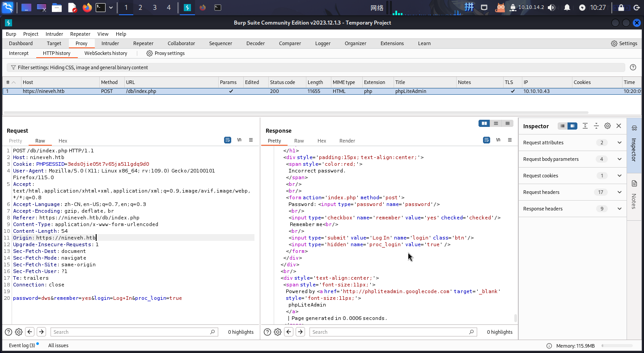Viewport: 644px width, 353px height.
Task: Open the filter settings bar
Action: coord(315,67)
